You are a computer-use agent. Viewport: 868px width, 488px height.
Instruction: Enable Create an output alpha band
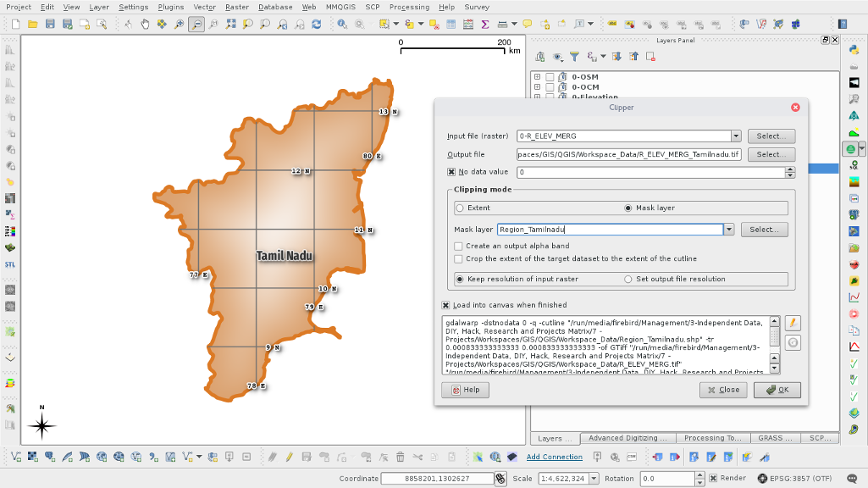(x=458, y=246)
